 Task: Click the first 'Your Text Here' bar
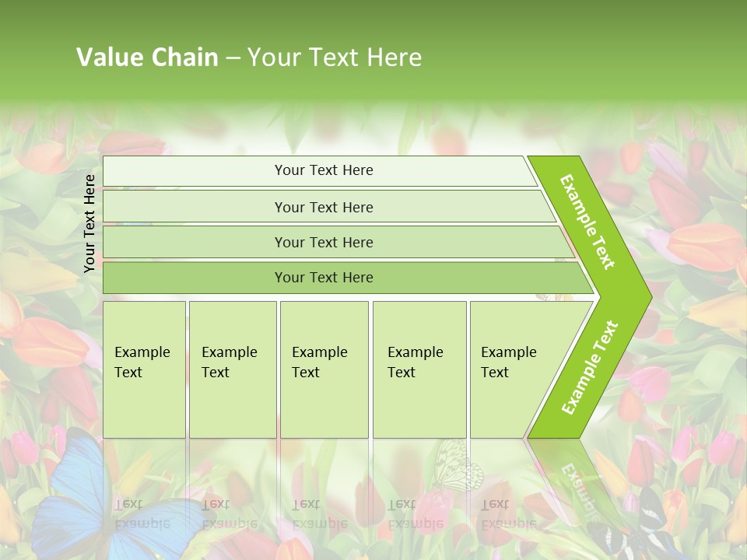320,170
